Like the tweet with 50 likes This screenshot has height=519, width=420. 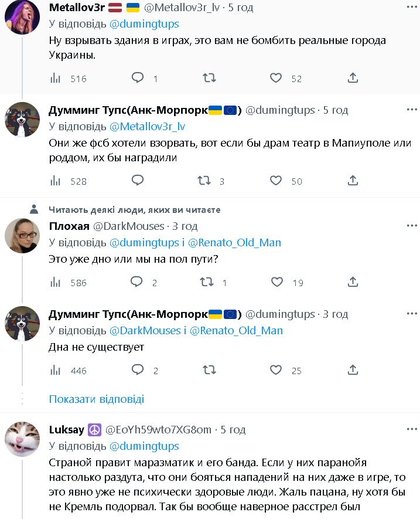[x=276, y=181]
